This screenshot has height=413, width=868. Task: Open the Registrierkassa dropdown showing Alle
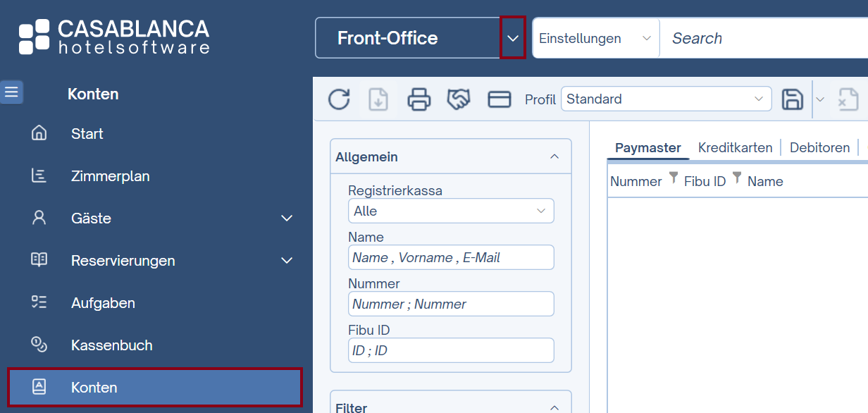[x=451, y=210]
